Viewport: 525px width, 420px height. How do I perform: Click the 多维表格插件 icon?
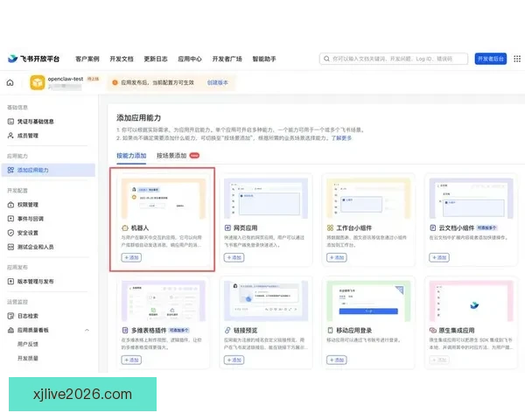click(125, 331)
